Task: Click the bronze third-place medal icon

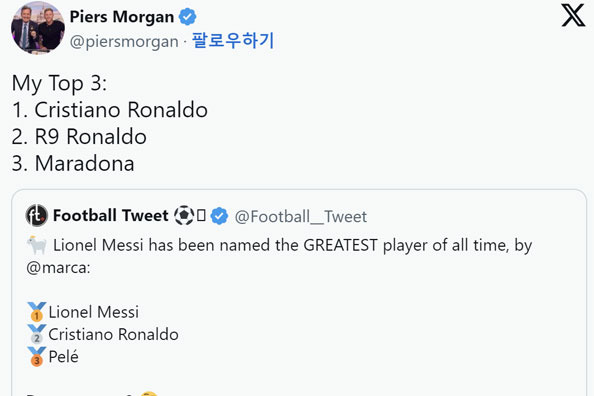Action: click(x=37, y=357)
